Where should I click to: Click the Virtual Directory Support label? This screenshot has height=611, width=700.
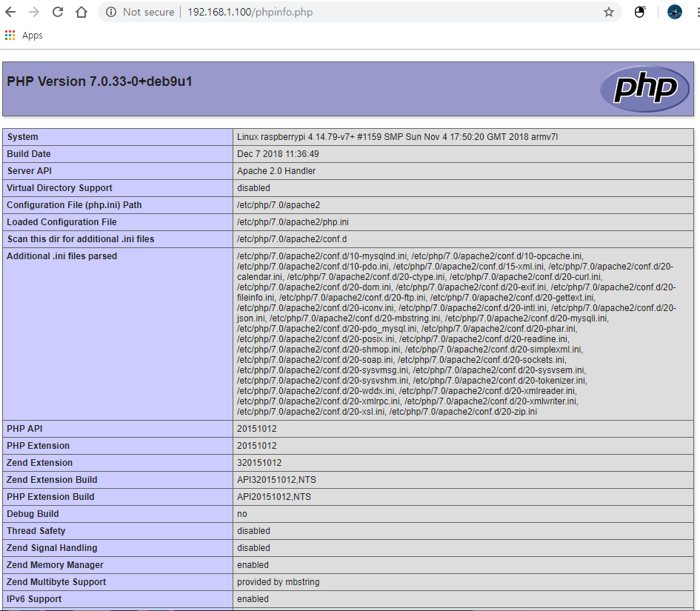59,188
